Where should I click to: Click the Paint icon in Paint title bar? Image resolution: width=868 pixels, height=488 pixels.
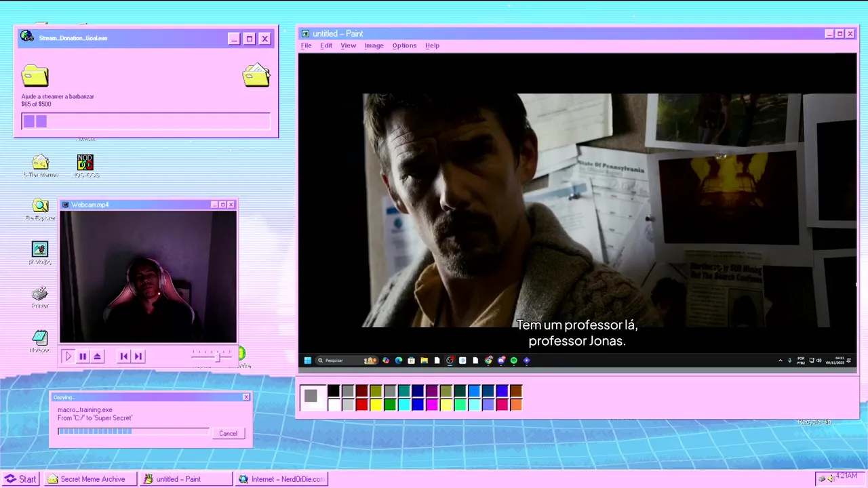(305, 33)
